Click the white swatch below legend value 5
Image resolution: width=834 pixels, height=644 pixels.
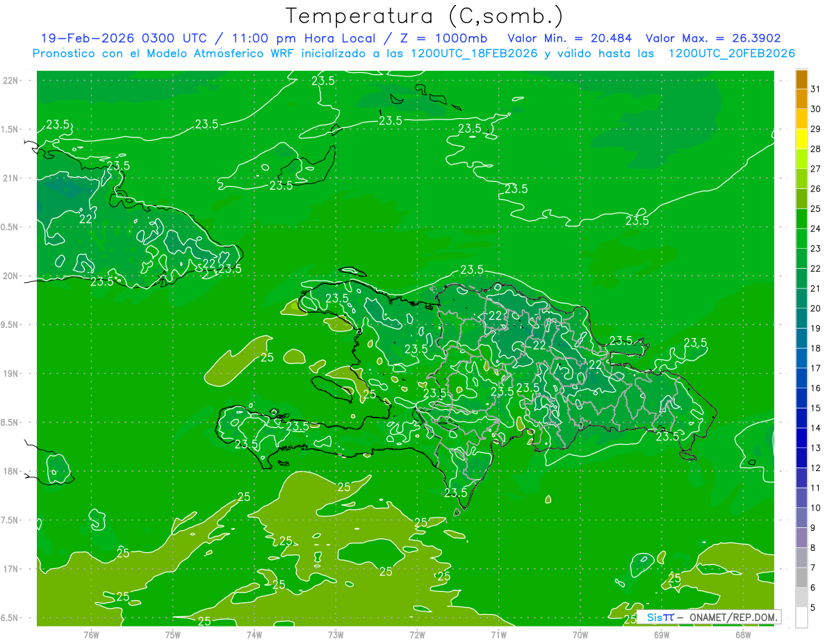[x=801, y=618]
